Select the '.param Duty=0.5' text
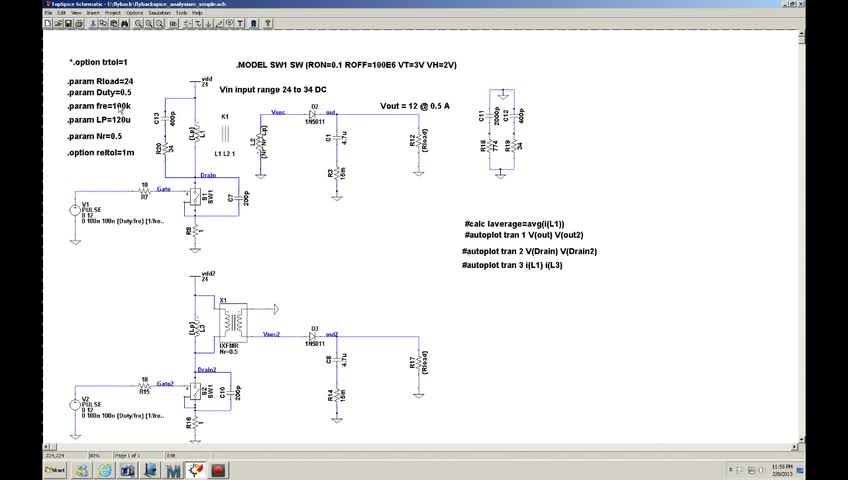 click(x=100, y=92)
